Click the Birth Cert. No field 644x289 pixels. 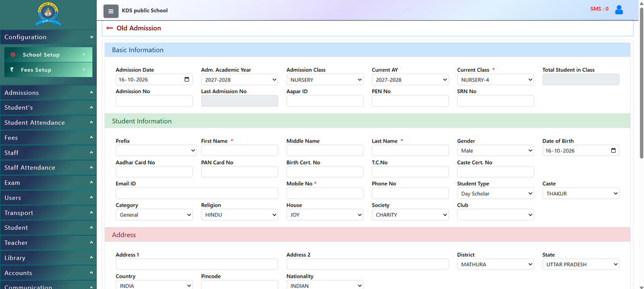pyautogui.click(x=325, y=172)
